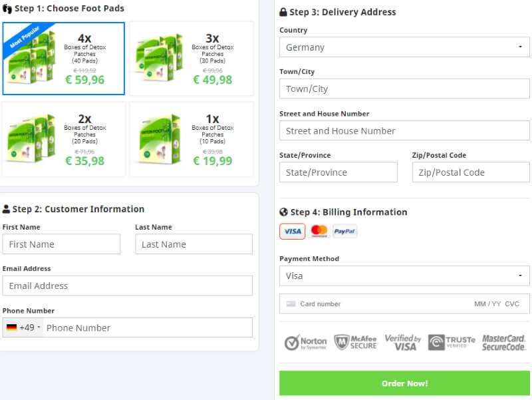Open the +49 phone country code selector
The height and width of the screenshot is (400, 532).
tap(23, 327)
